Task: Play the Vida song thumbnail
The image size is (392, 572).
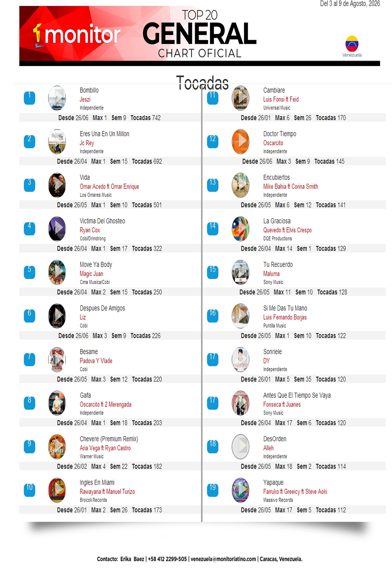Action: tap(57, 185)
